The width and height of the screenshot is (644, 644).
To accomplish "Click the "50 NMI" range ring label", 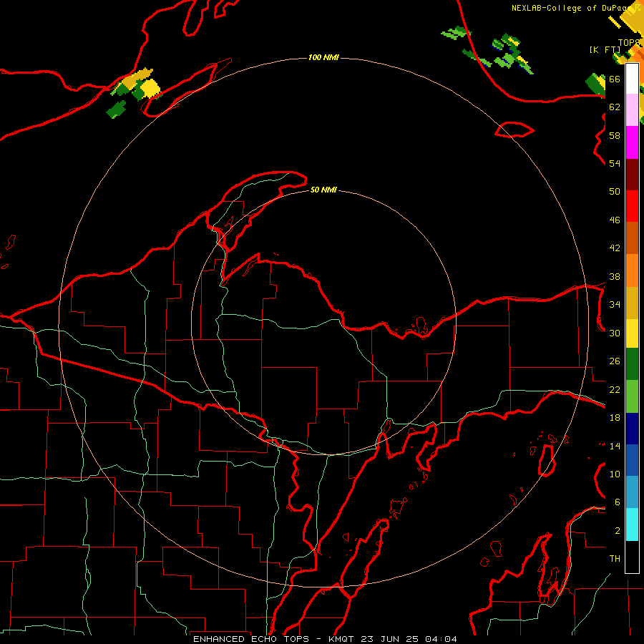I will click(x=323, y=190).
